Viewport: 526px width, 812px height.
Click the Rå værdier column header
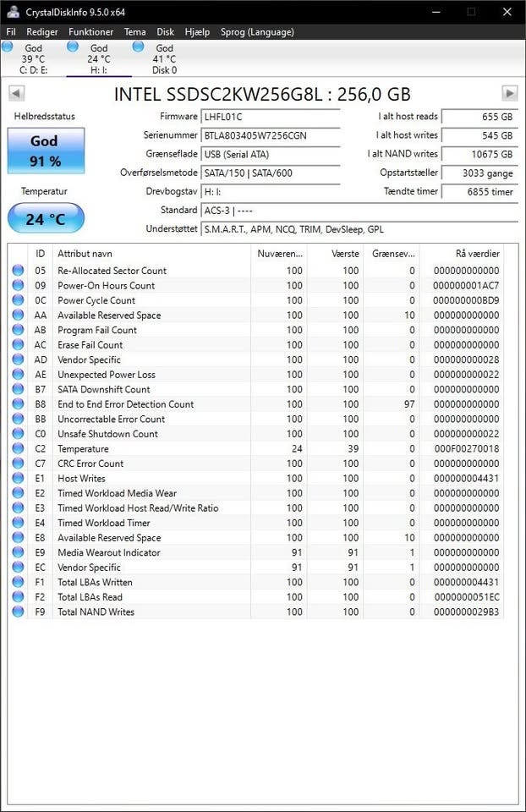(x=461, y=254)
